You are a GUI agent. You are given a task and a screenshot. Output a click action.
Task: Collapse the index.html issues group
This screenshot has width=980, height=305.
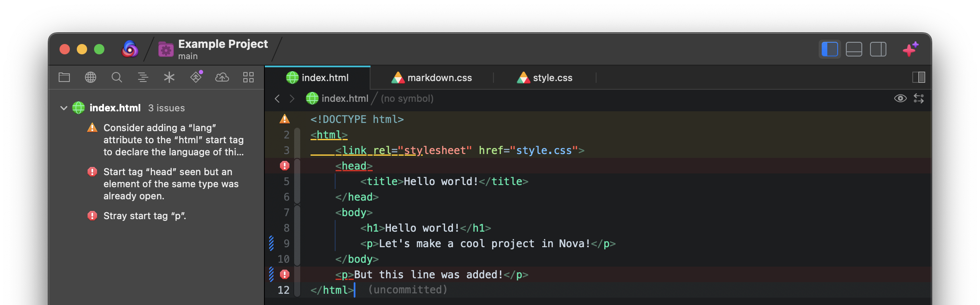pyautogui.click(x=64, y=108)
